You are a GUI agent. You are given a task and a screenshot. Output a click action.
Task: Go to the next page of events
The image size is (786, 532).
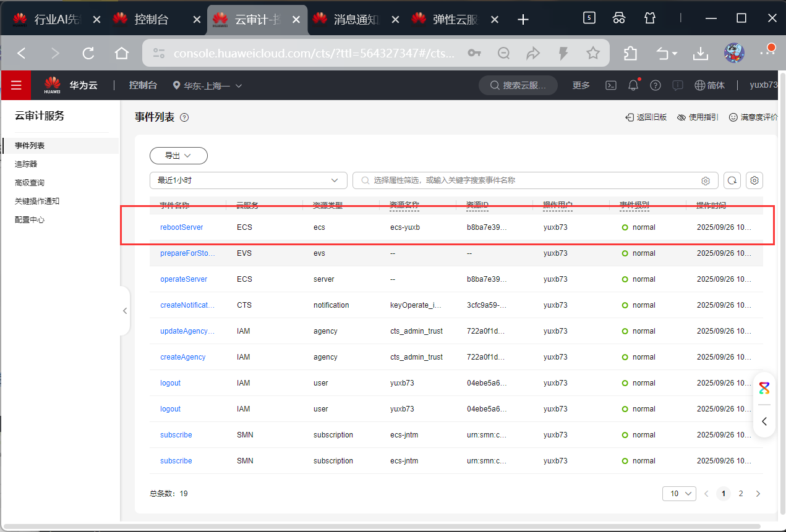tap(758, 494)
